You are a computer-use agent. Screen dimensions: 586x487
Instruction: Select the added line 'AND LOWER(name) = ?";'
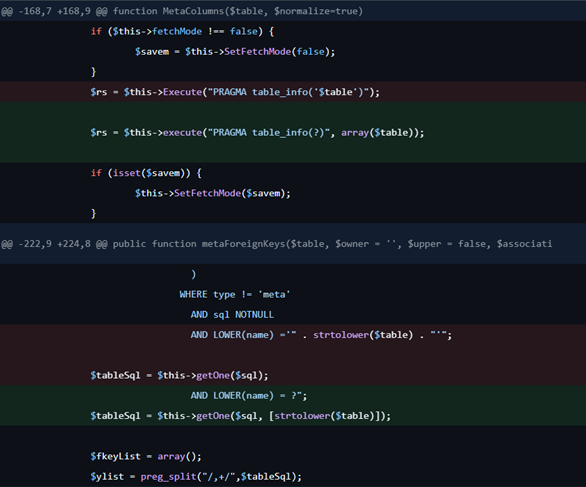tap(293, 395)
